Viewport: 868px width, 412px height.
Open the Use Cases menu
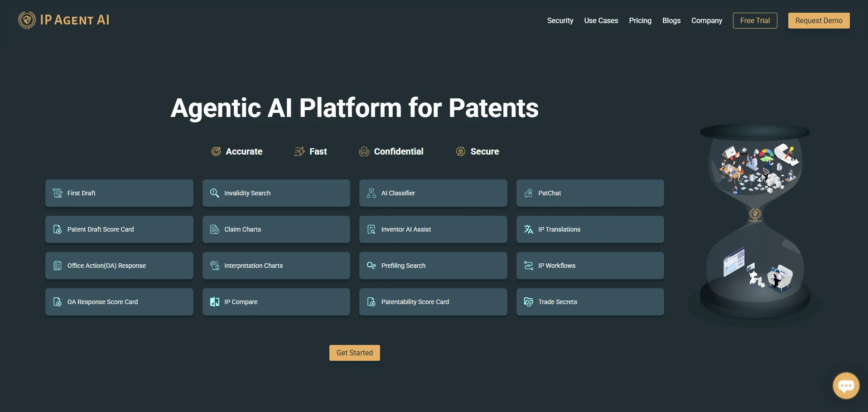tap(601, 21)
